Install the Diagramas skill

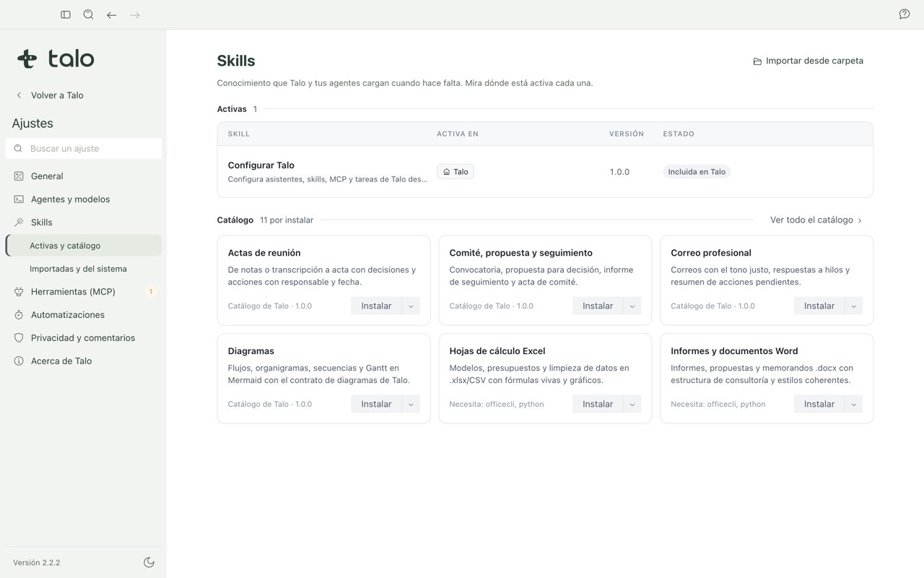click(x=376, y=404)
